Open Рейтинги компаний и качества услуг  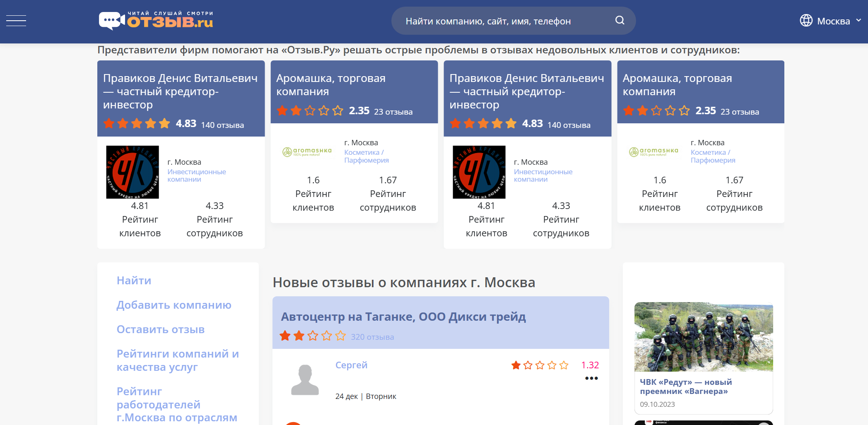click(x=178, y=360)
